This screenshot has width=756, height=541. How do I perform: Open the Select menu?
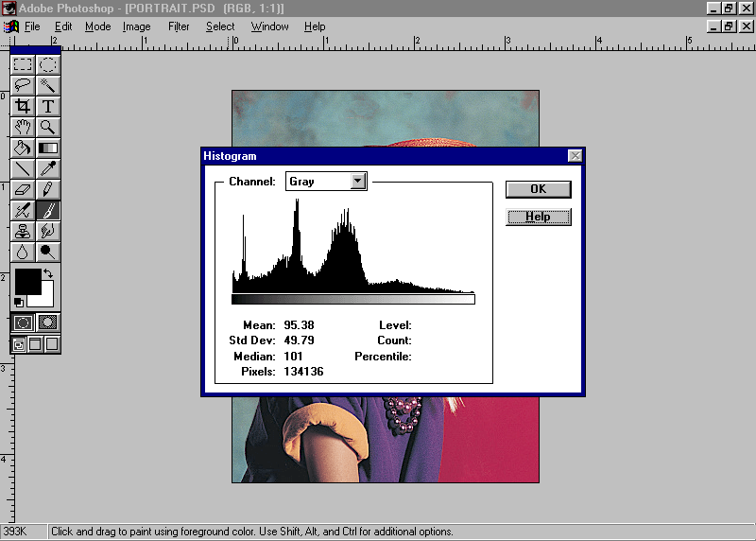point(220,26)
